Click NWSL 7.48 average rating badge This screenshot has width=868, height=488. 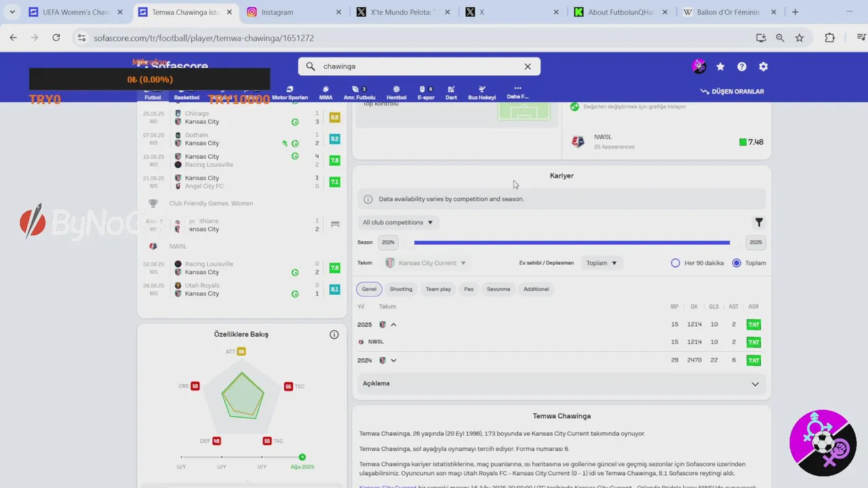tap(751, 142)
